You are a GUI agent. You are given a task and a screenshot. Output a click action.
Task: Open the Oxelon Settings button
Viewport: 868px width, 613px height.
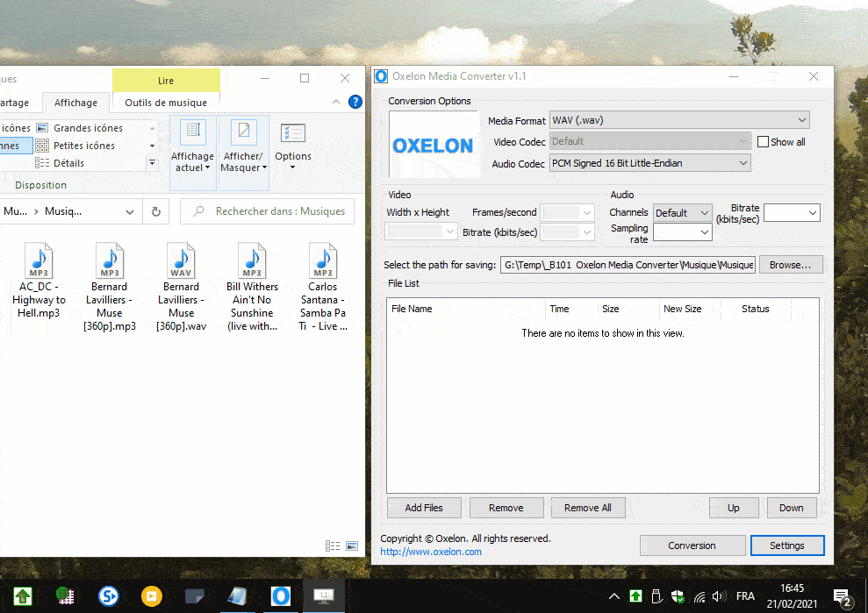[x=787, y=545]
